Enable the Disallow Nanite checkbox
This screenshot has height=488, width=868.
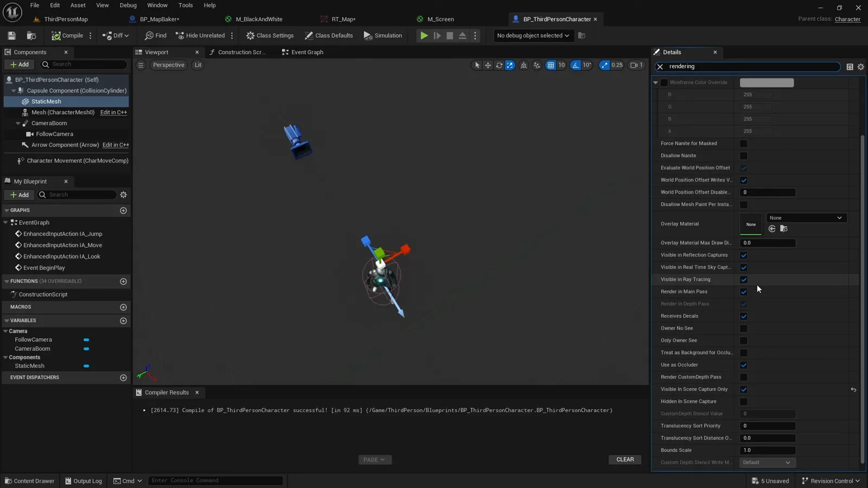click(743, 156)
